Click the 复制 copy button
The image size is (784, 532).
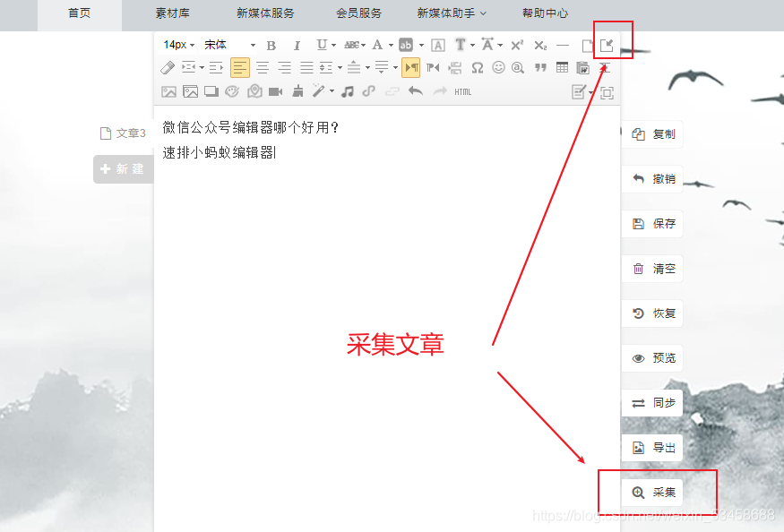pos(653,134)
